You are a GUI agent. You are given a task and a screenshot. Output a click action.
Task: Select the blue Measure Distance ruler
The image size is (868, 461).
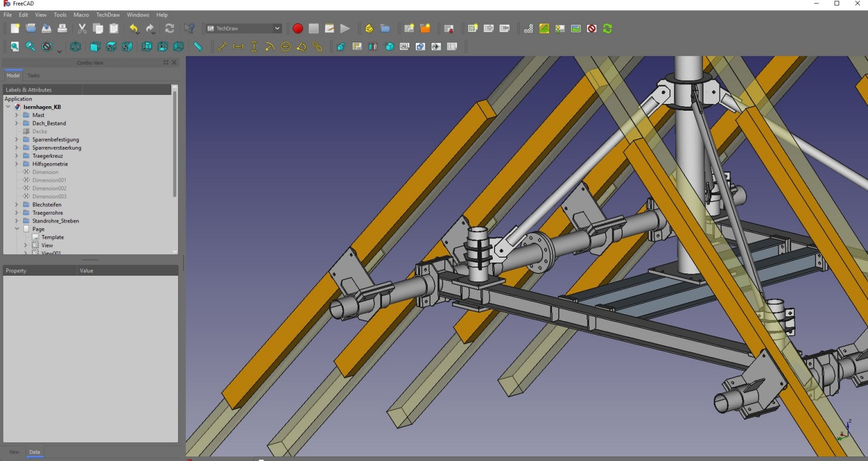[x=198, y=47]
